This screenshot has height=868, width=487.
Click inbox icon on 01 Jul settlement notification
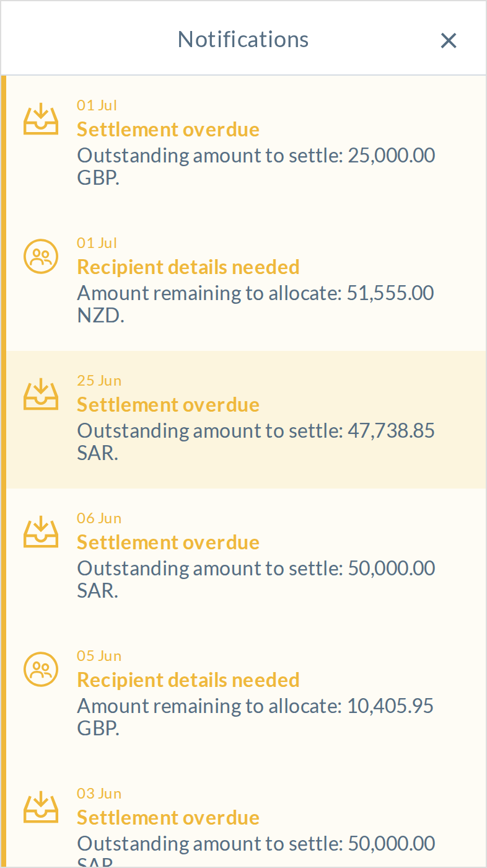41,119
